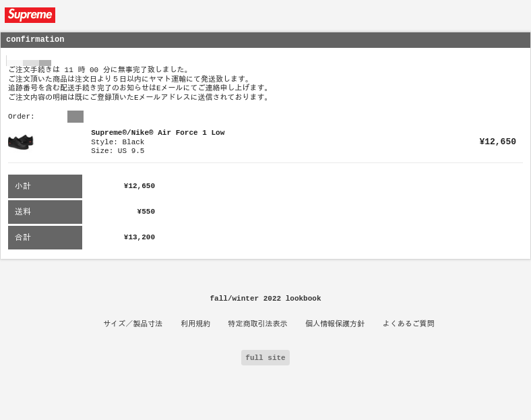531x420 pixels.
Task: Click the redacted order number box
Action: (x=75, y=117)
